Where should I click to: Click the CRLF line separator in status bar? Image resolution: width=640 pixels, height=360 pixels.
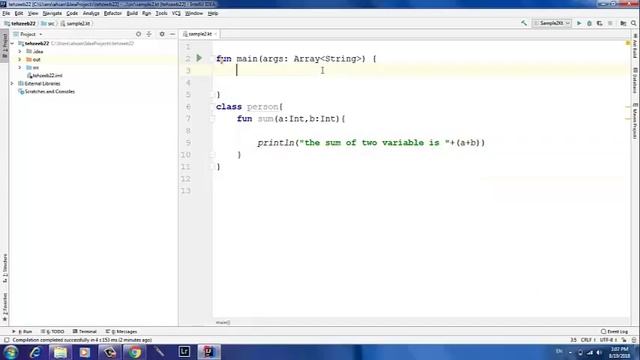coord(587,340)
